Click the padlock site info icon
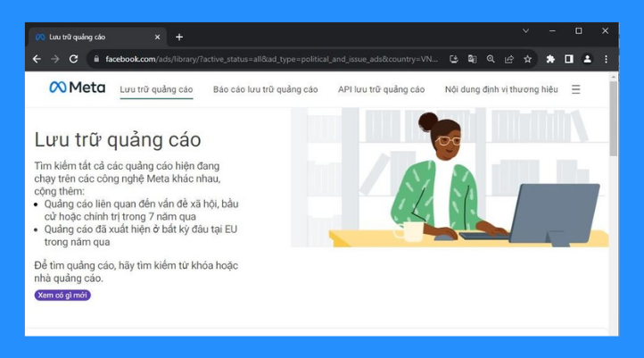This screenshot has height=358, width=644. point(96,59)
